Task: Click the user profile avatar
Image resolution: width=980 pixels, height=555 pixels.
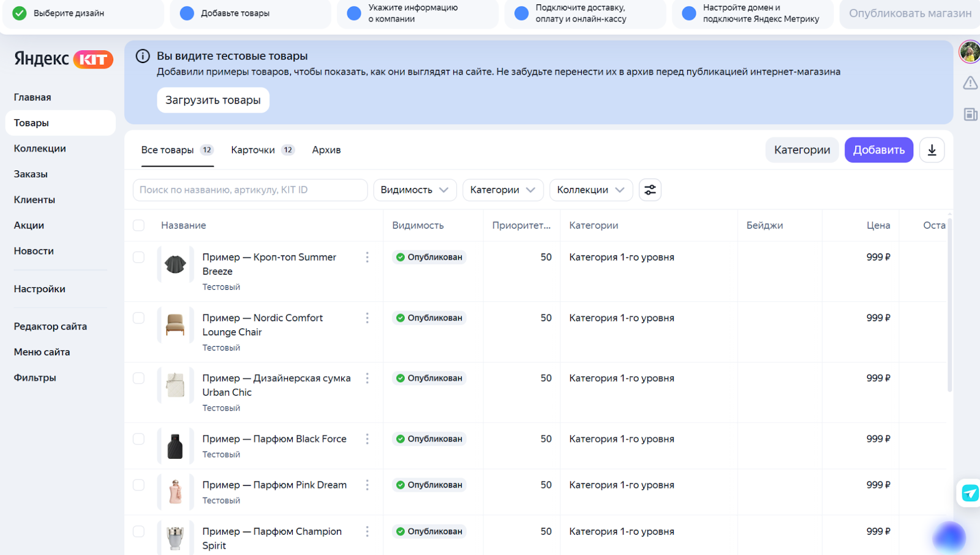Action: 970,52
